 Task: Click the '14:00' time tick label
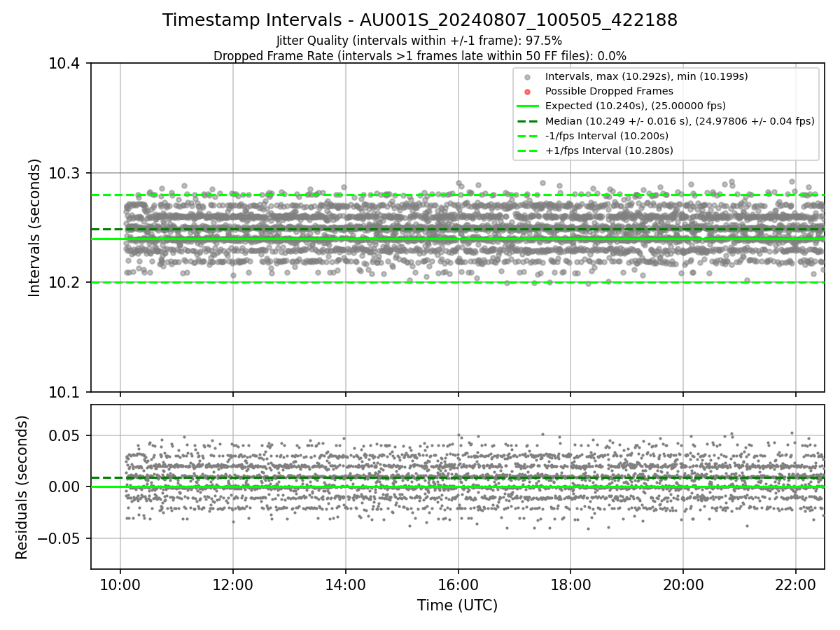coord(345,583)
